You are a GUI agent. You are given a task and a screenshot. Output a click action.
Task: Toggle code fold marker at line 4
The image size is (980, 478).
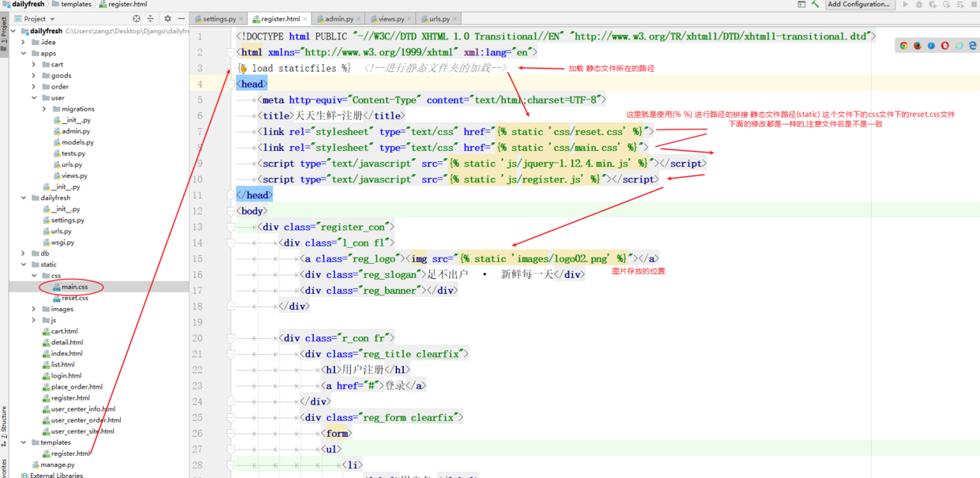(x=231, y=84)
